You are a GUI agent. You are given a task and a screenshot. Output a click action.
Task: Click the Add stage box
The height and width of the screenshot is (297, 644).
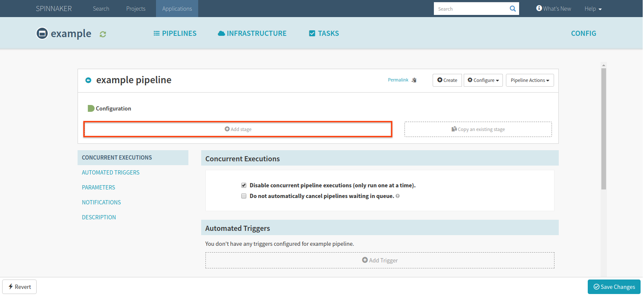coord(238,129)
